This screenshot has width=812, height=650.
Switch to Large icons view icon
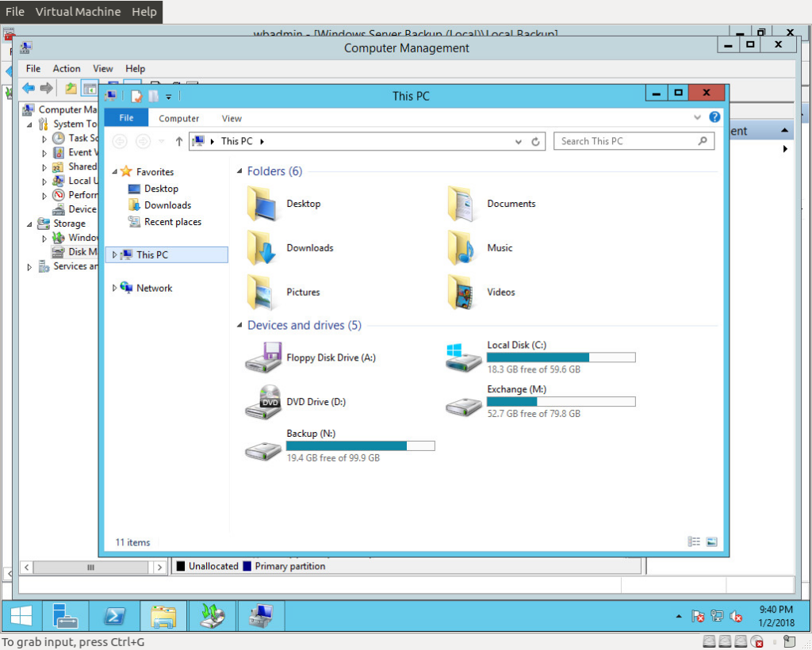712,542
